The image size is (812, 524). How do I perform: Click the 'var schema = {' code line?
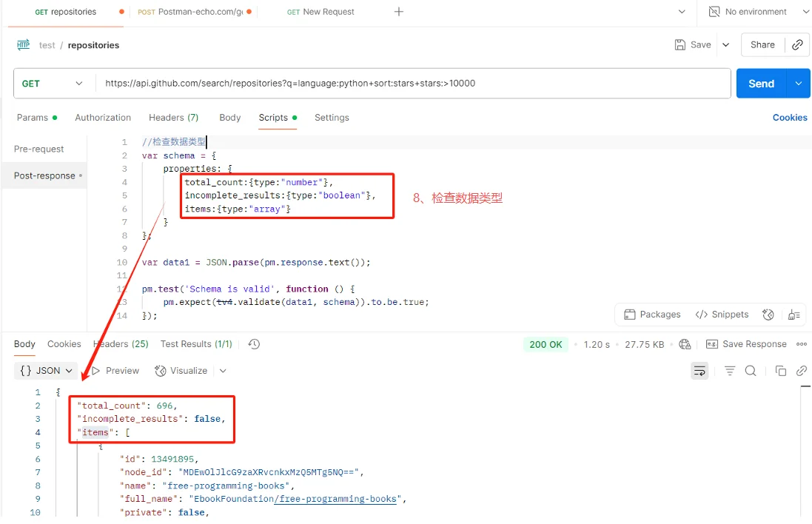(178, 155)
